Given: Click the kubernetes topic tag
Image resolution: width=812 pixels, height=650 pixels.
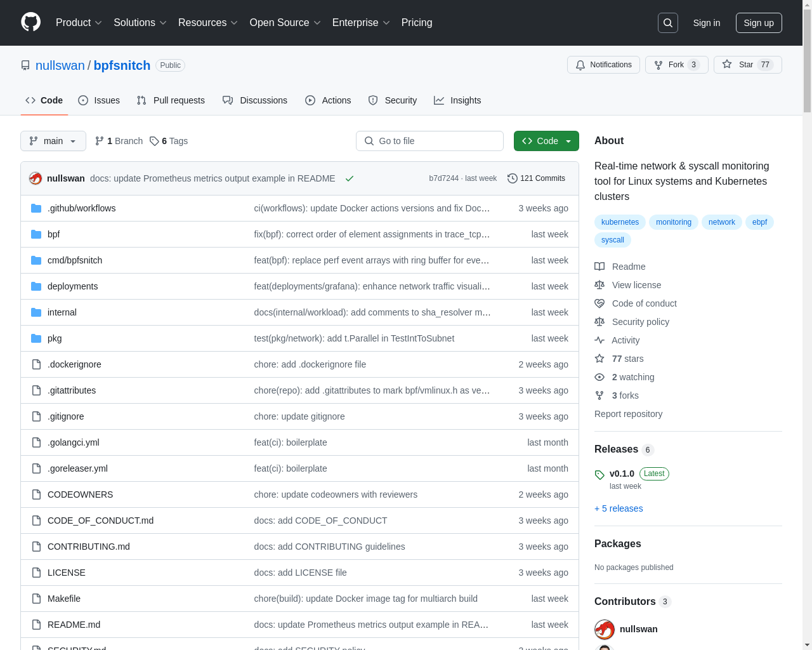Looking at the screenshot, I should 620,222.
